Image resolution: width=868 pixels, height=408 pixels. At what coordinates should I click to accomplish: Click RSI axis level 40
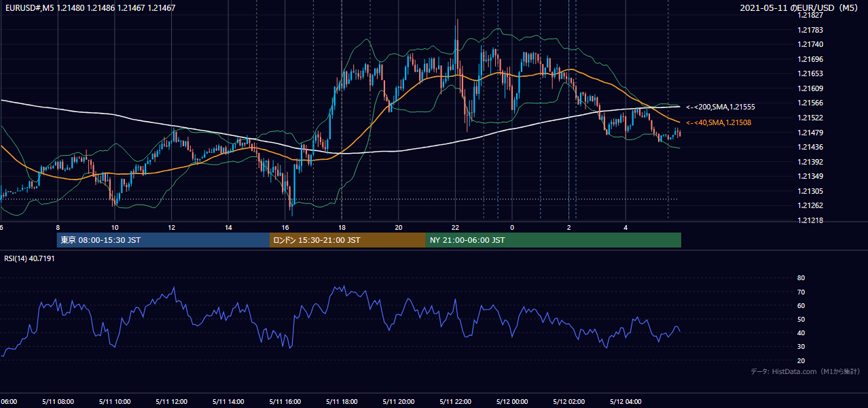(x=801, y=333)
